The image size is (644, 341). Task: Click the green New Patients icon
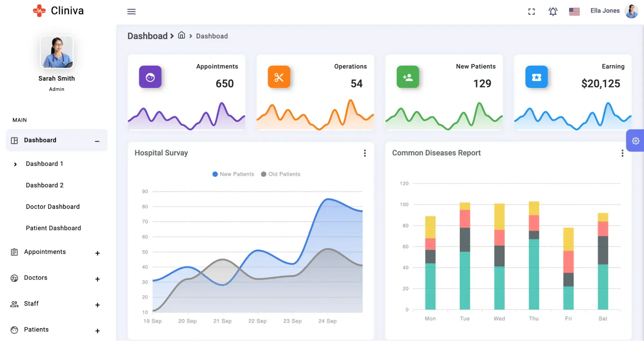[x=408, y=77]
